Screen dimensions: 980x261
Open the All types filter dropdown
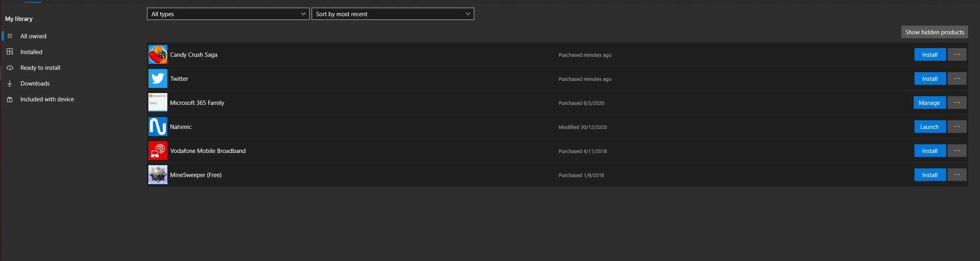tap(228, 14)
